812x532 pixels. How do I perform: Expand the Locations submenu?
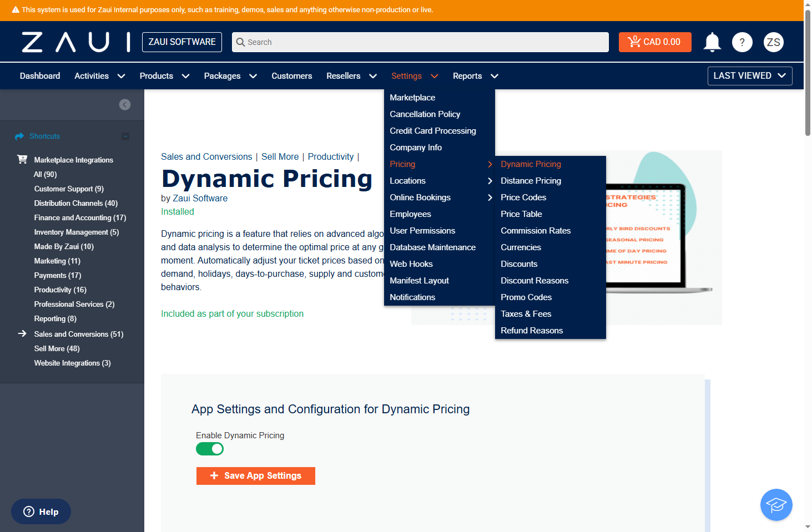[439, 181]
